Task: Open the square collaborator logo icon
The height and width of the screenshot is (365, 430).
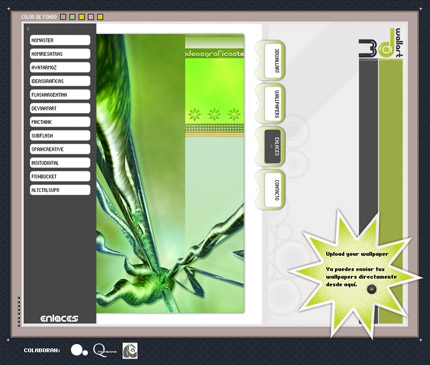Action: coord(130,351)
